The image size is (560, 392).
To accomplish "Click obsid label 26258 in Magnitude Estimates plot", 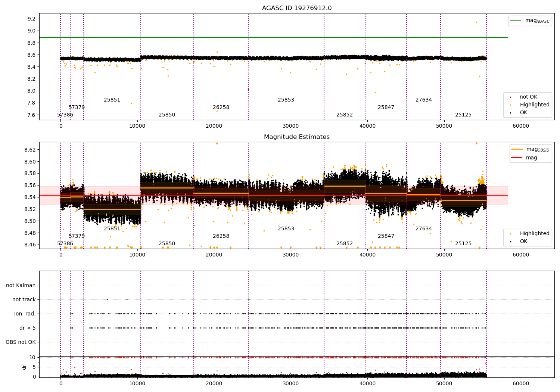I will point(221,236).
